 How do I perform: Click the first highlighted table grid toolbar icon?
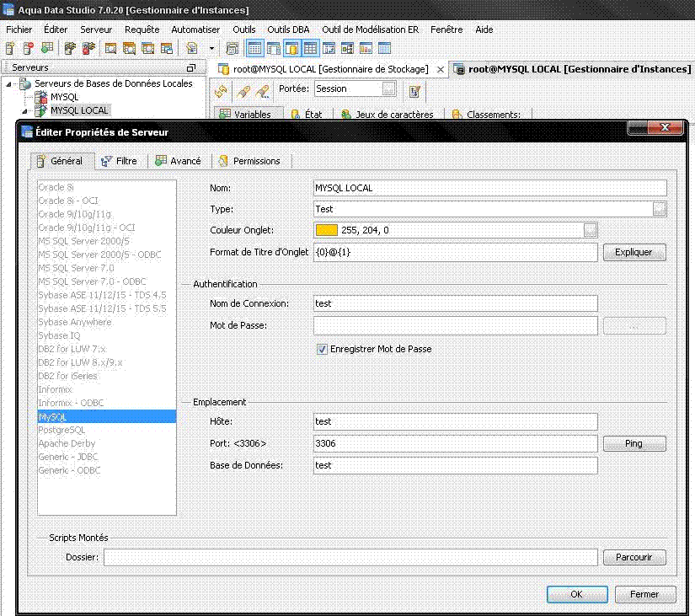(x=254, y=48)
